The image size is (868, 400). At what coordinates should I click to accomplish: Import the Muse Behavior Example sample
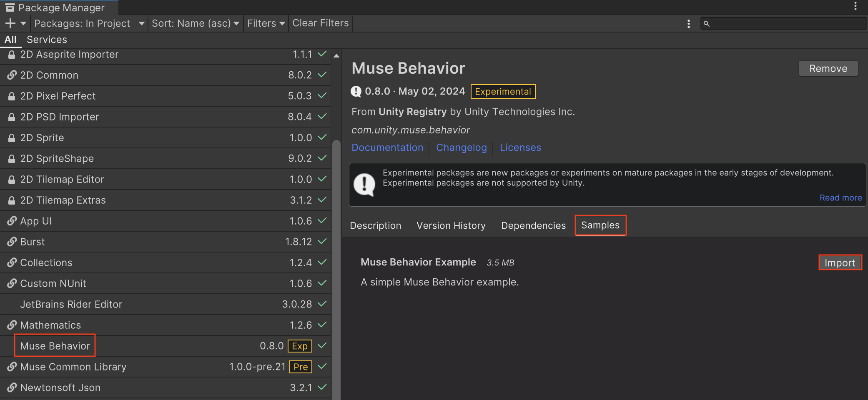tap(840, 262)
